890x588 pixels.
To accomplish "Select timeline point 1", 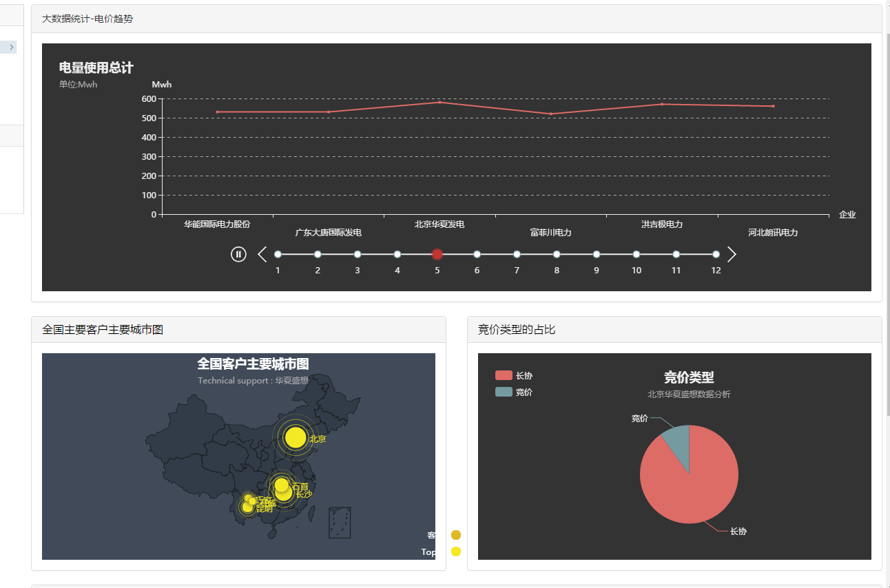I will click(x=278, y=254).
